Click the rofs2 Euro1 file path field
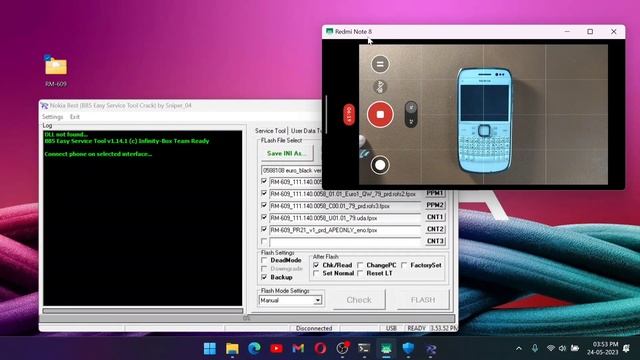Image resolution: width=640 pixels, height=360 pixels. coord(345,194)
